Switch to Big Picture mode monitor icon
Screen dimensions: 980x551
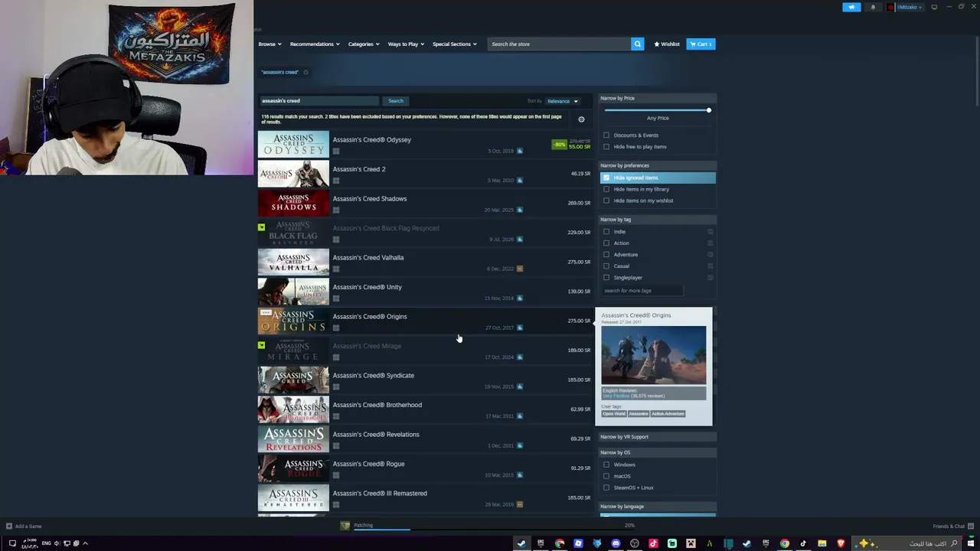point(934,7)
